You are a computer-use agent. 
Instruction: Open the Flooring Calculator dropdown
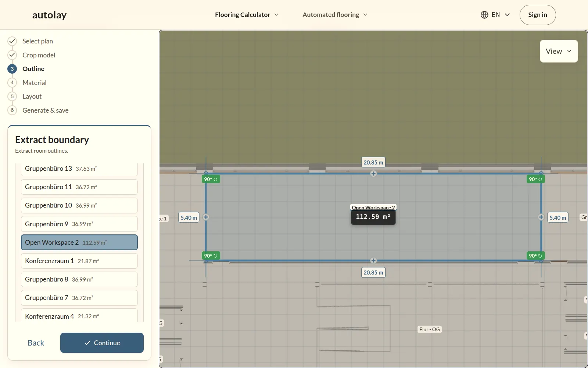[x=247, y=15]
